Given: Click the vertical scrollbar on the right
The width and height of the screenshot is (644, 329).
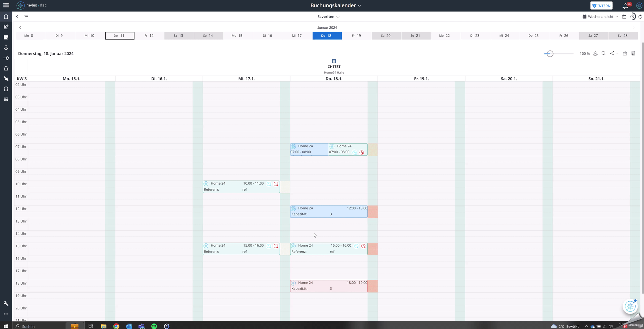Looking at the screenshot, I should click(x=642, y=167).
